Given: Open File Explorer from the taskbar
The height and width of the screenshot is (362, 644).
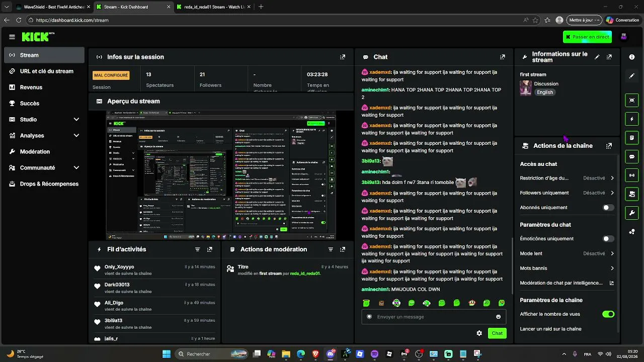Looking at the screenshot, I should pyautogui.click(x=286, y=354).
